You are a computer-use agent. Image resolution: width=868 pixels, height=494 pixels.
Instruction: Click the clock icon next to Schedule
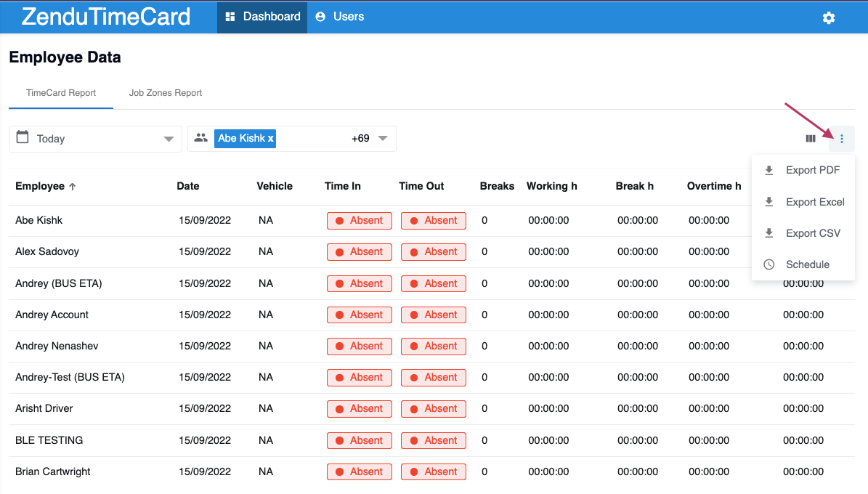[x=769, y=264]
